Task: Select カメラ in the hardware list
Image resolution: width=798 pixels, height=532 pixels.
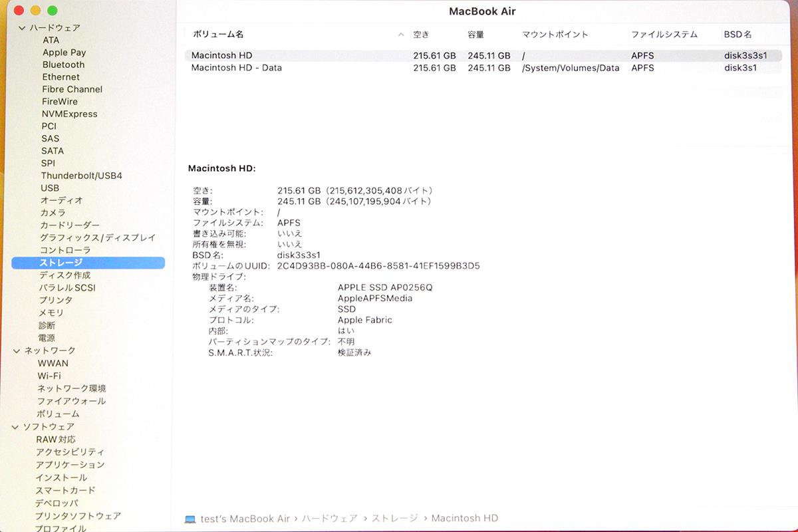Action: coord(53,213)
